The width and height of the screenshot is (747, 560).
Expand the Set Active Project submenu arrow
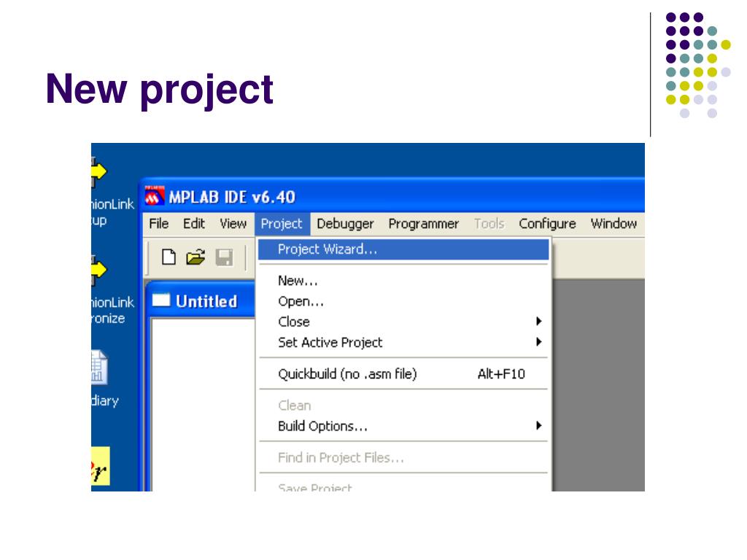point(539,342)
